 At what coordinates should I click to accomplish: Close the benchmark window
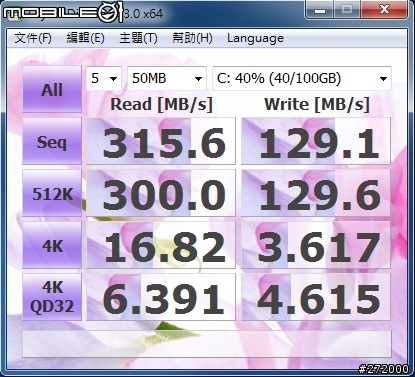coord(384,10)
